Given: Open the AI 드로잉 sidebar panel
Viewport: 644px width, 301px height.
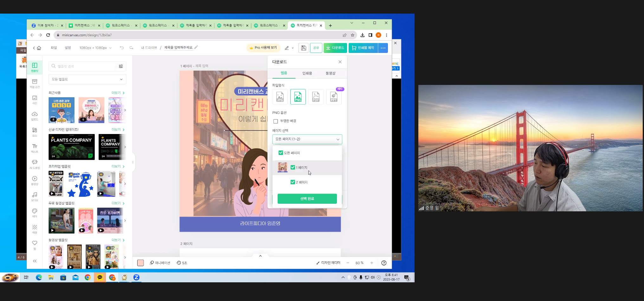Looking at the screenshot, I should tap(35, 164).
